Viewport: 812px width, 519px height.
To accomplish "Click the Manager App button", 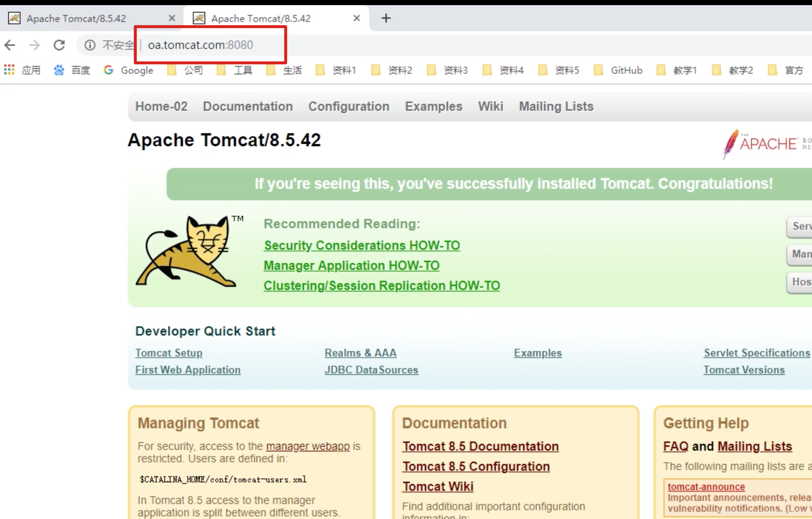I will (800, 254).
